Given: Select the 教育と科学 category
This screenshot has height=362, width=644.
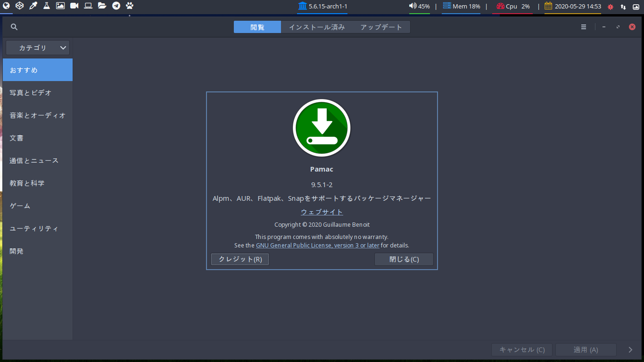Looking at the screenshot, I should point(38,183).
